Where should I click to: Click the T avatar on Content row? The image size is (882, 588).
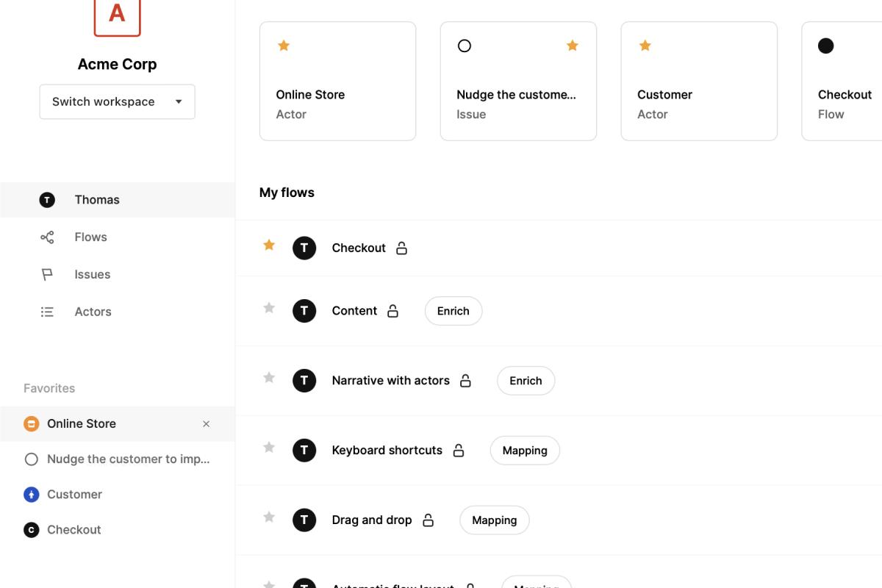click(x=304, y=311)
